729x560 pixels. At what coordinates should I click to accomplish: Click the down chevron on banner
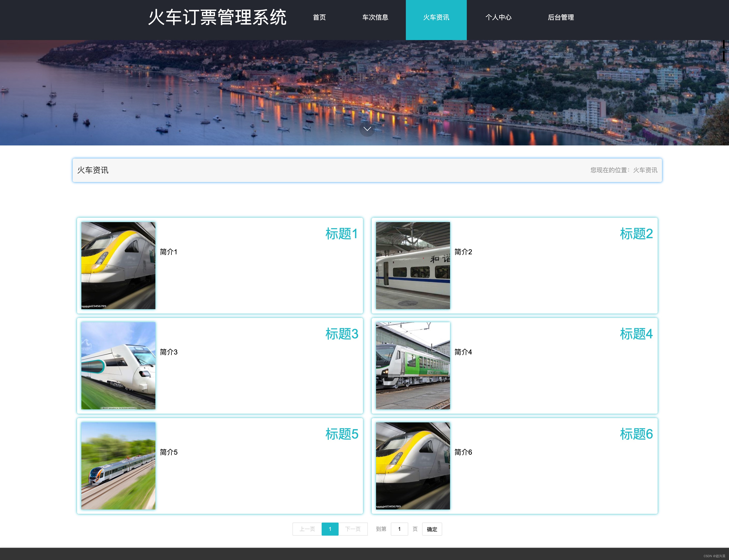367,129
